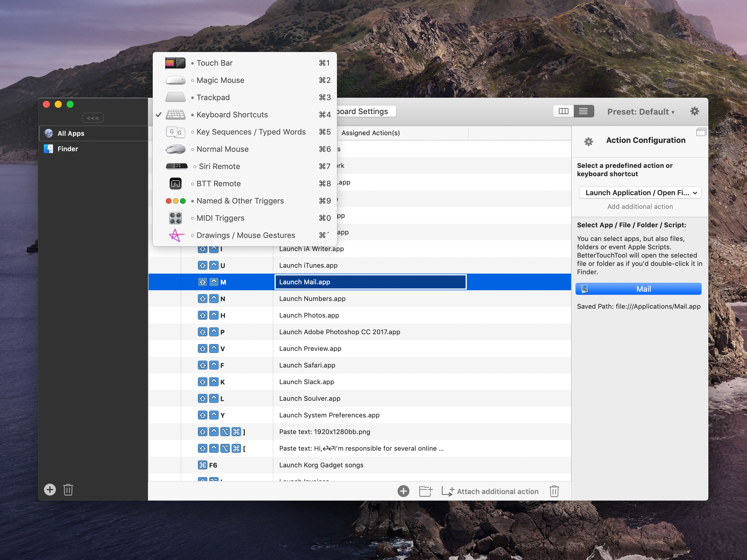
Task: Select Drawings / Mouse Gestures entry
Action: (x=245, y=235)
